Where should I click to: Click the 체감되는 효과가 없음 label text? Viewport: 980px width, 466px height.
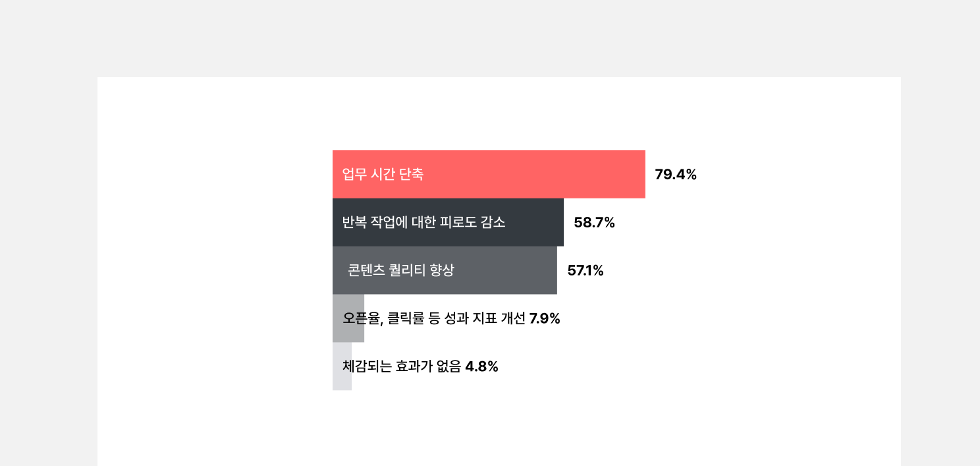[402, 366]
